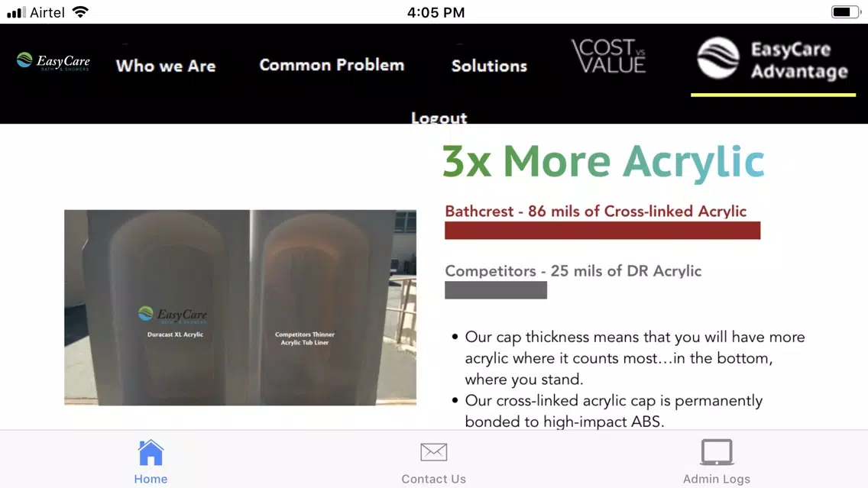Open the Who we Are page

[166, 66]
